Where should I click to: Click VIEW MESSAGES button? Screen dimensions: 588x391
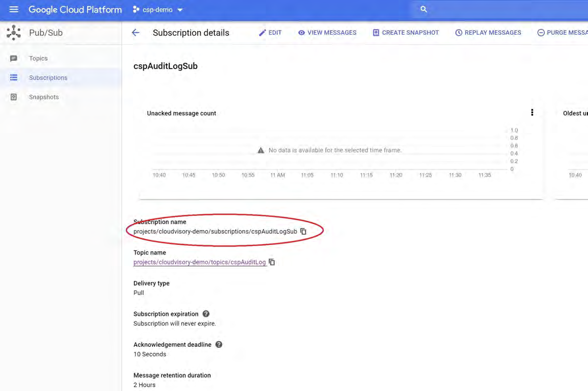coord(327,33)
